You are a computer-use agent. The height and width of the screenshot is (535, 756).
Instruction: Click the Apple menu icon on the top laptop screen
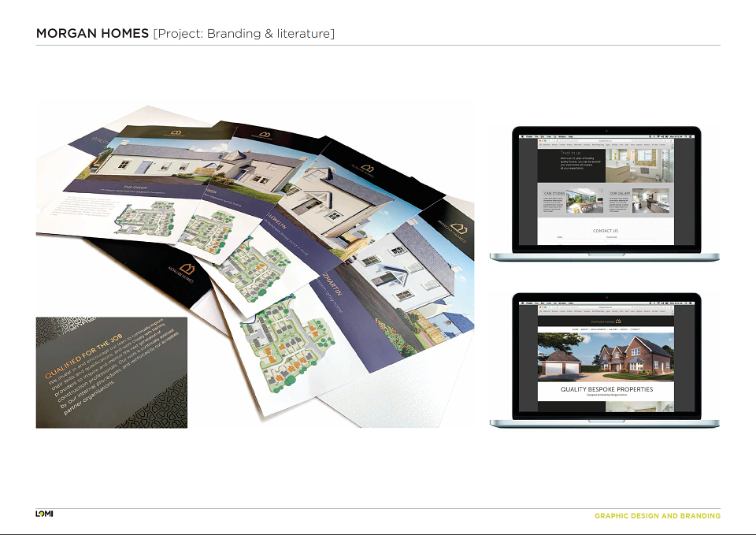point(522,137)
